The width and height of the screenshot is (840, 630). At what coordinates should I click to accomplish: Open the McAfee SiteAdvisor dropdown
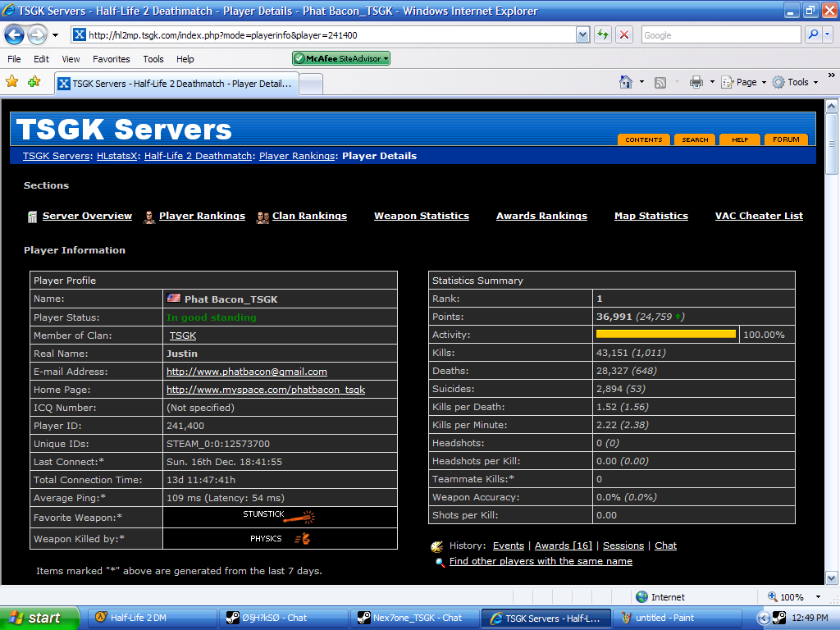(341, 58)
